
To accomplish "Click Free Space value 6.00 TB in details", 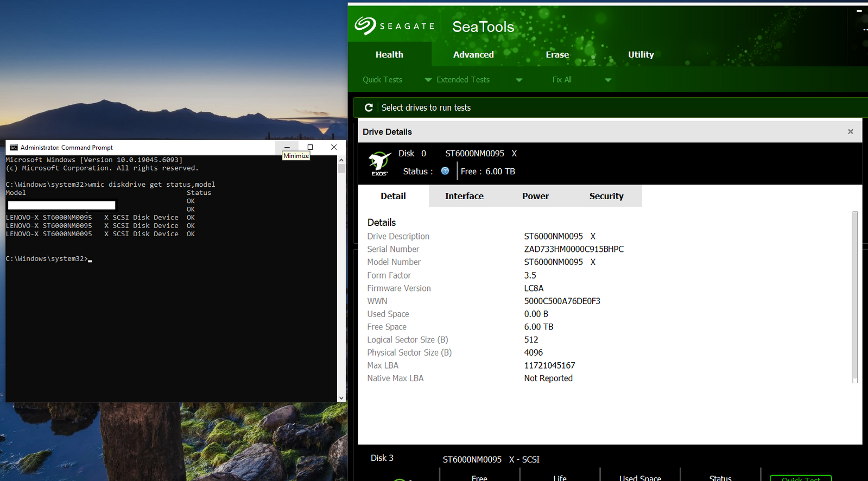I will (x=538, y=327).
